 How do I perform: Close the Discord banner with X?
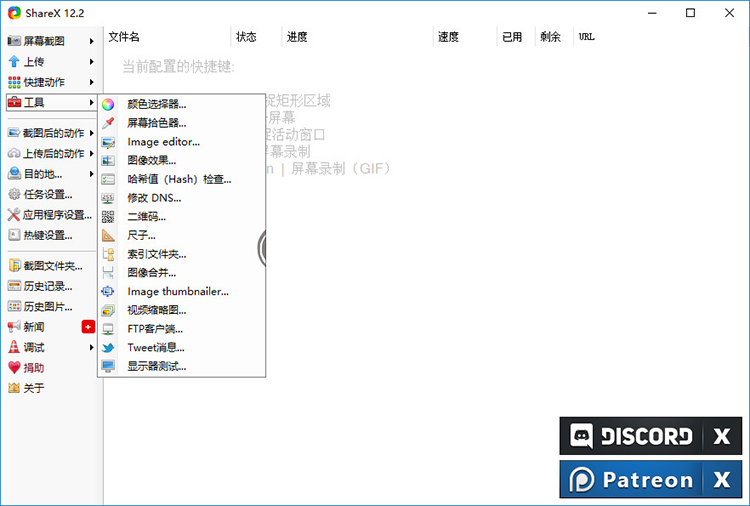[721, 437]
